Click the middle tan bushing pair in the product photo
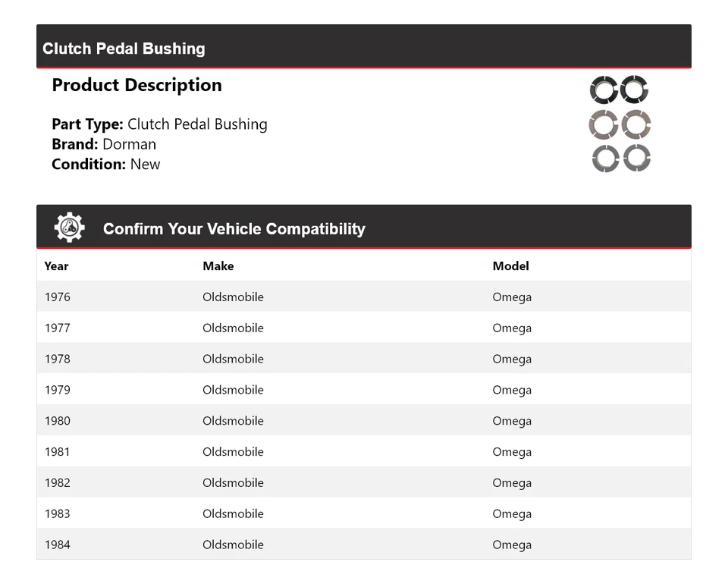The width and height of the screenshot is (728, 584). [620, 124]
